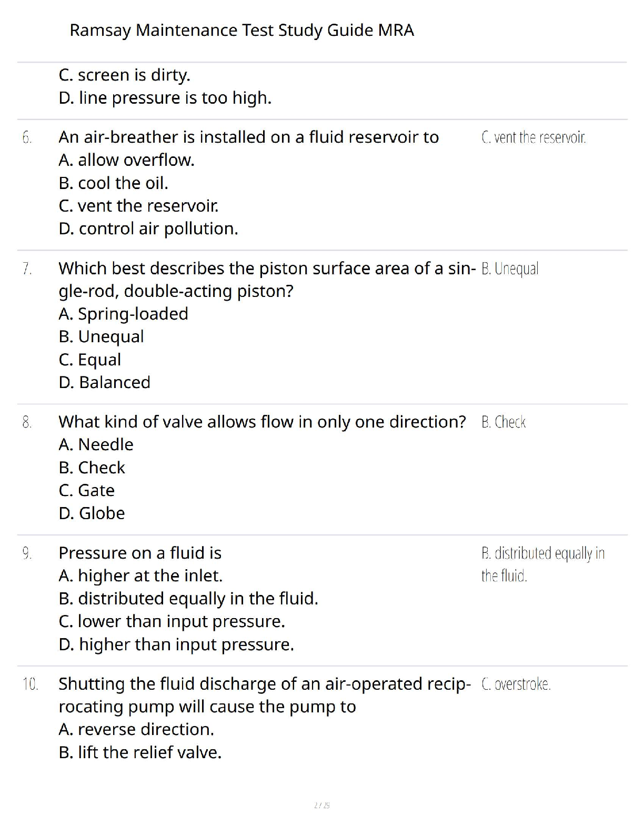Click the C. overstroke. answer key text

(x=516, y=684)
